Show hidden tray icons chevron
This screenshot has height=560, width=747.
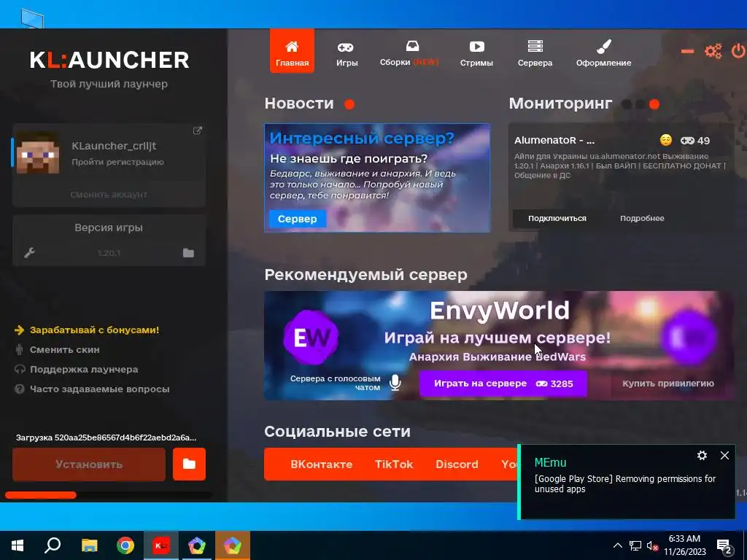pyautogui.click(x=617, y=545)
